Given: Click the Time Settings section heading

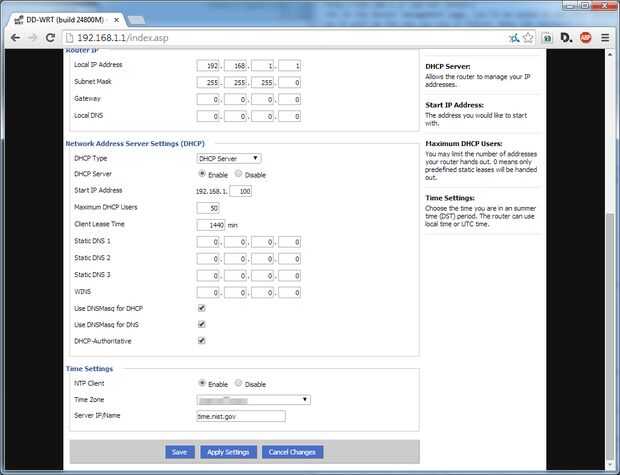Looking at the screenshot, I should pyautogui.click(x=89, y=369).
